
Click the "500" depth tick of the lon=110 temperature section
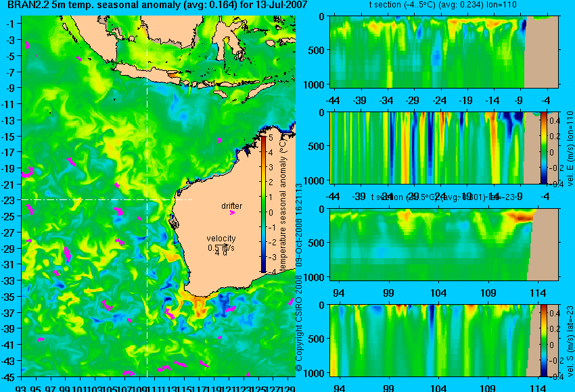[316, 51]
